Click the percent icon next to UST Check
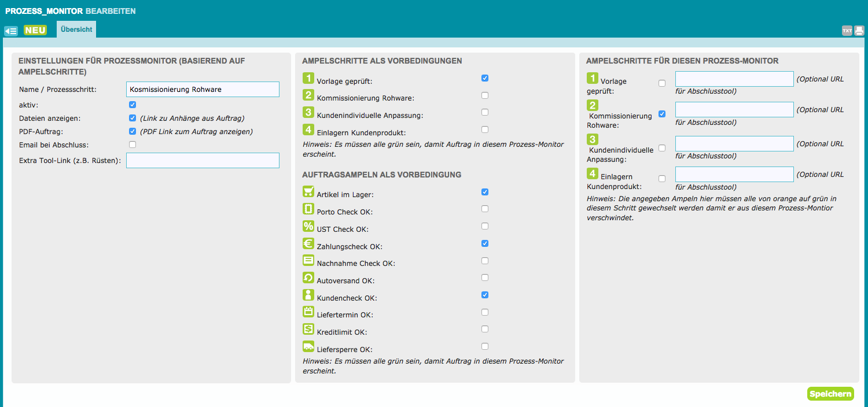Viewport: 868px width, 407px height. click(308, 226)
